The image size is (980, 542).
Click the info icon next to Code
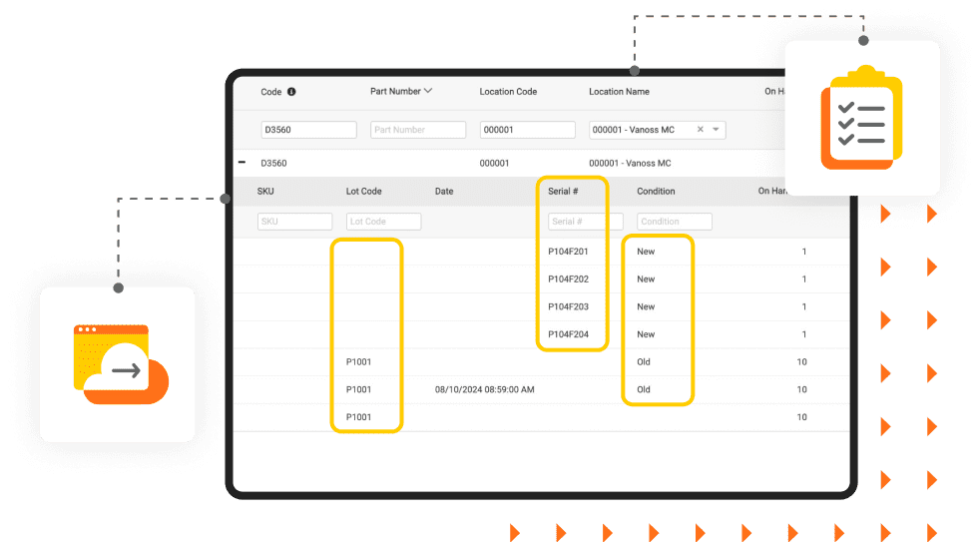[291, 92]
